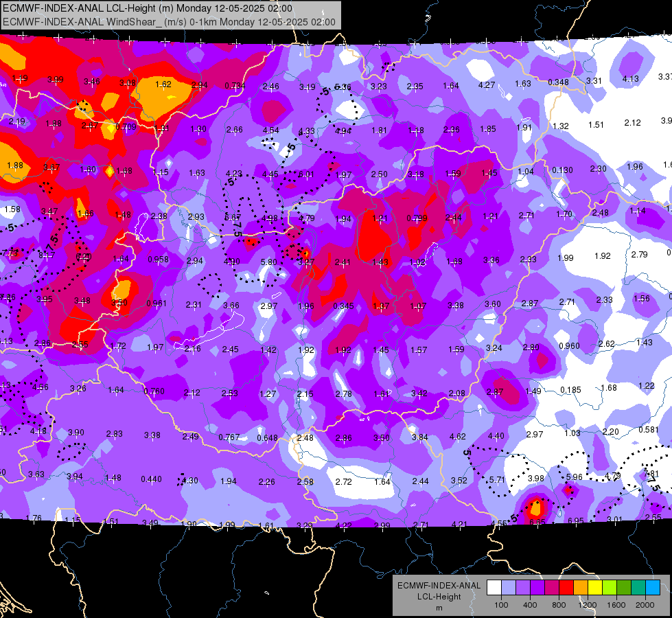Click the wind shear value 0.709
The image size is (672, 618).
click(x=126, y=126)
